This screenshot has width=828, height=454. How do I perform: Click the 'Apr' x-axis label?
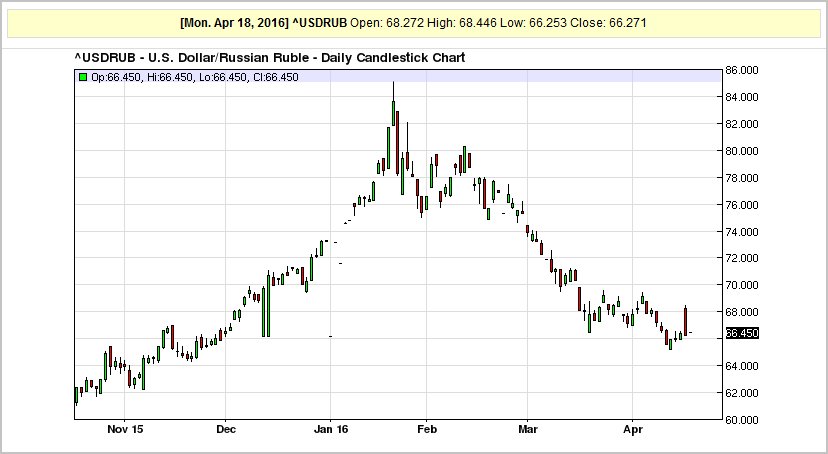[x=633, y=429]
